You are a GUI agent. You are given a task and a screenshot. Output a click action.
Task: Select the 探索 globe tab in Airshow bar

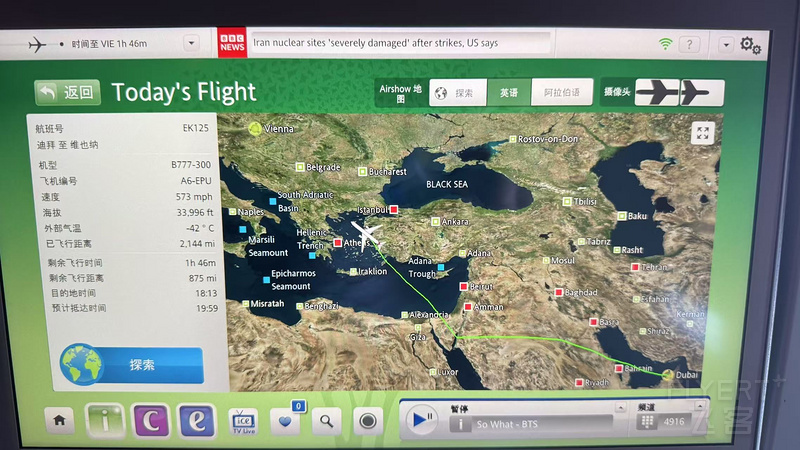458,93
